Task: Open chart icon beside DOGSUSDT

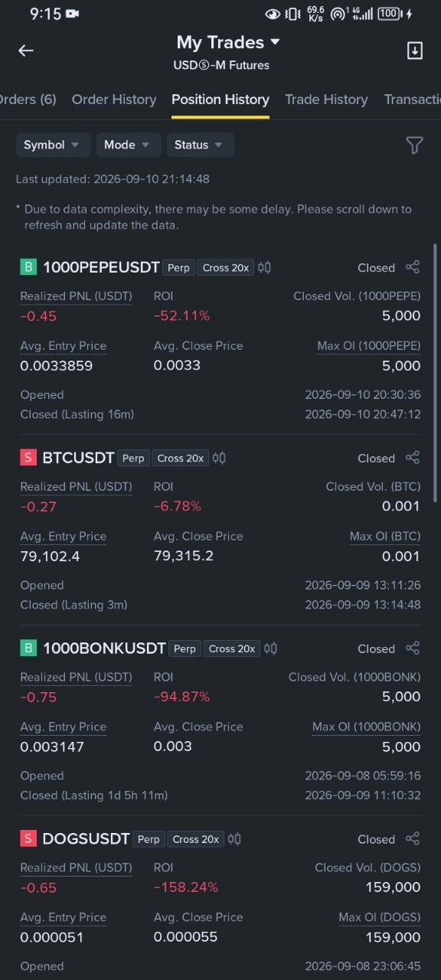Action: pyautogui.click(x=234, y=839)
